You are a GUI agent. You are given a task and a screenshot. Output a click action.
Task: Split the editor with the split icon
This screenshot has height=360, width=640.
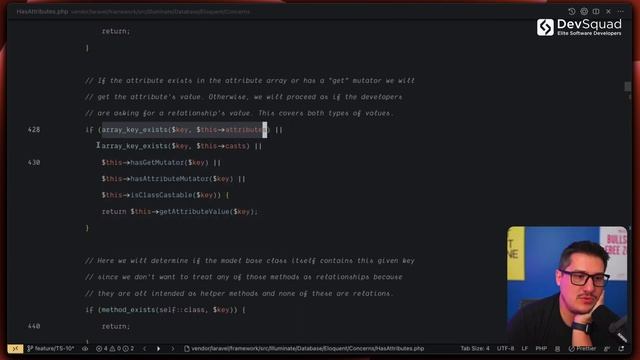pos(596,11)
